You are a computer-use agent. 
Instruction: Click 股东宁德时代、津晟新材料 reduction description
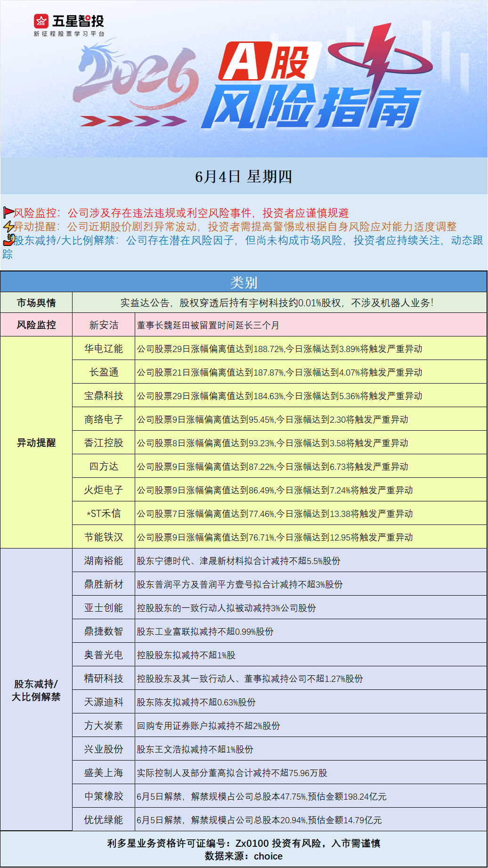(238, 561)
